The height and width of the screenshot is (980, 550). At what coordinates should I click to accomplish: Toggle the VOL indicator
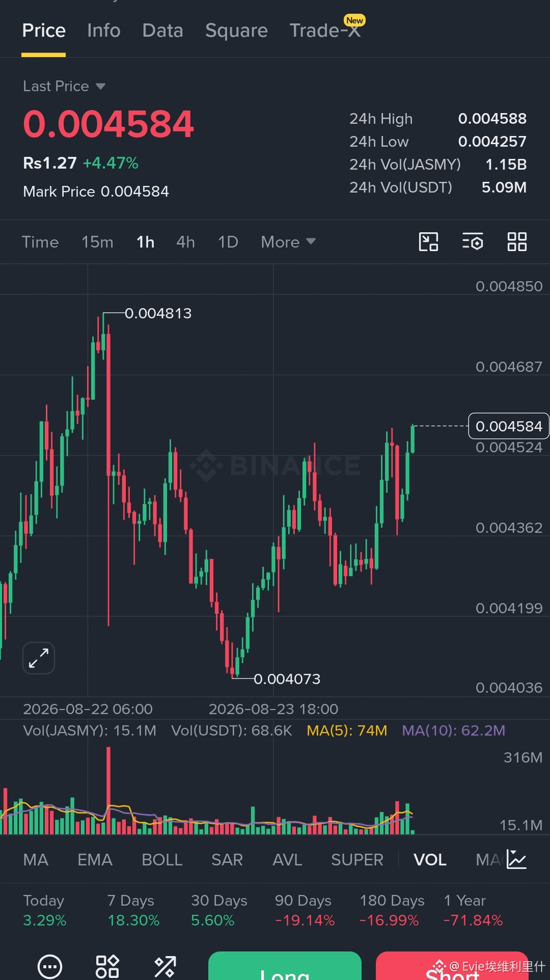click(430, 860)
